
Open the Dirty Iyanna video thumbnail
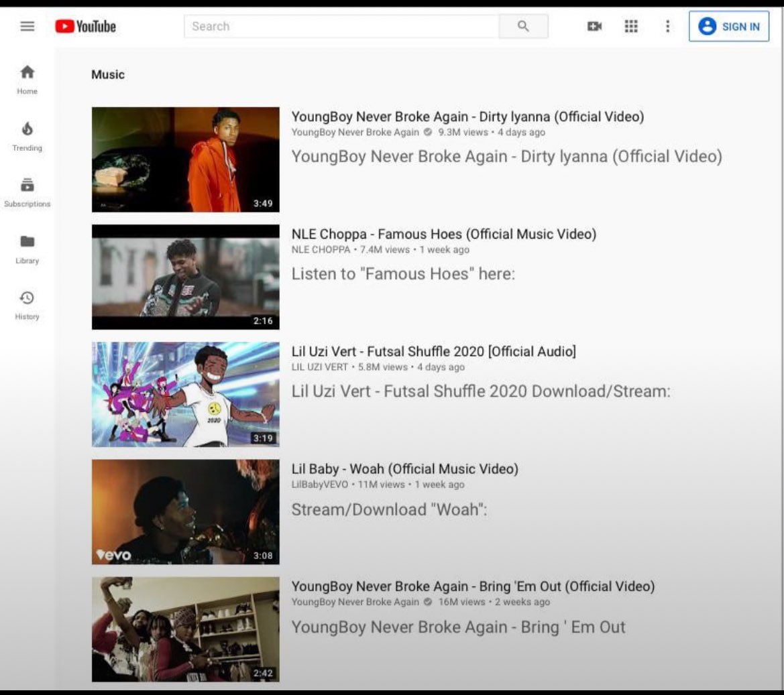click(x=186, y=160)
